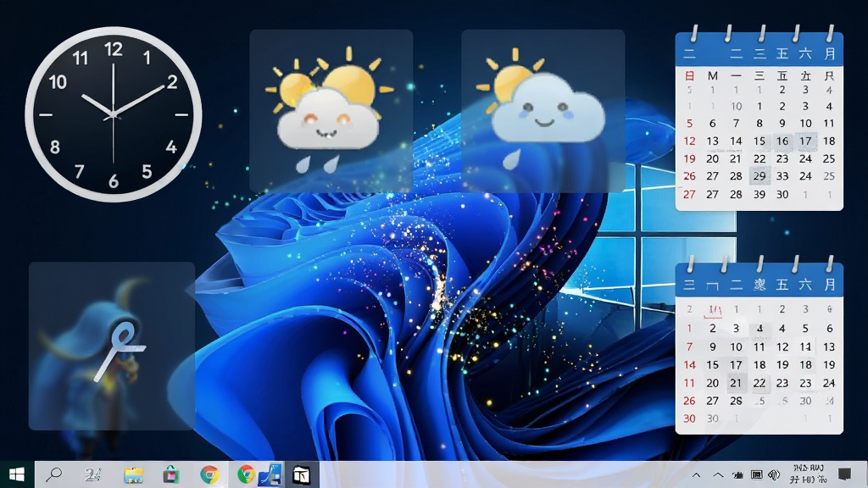The image size is (868, 488).
Task: Open the weather widget showing two suns
Action: pos(331,111)
